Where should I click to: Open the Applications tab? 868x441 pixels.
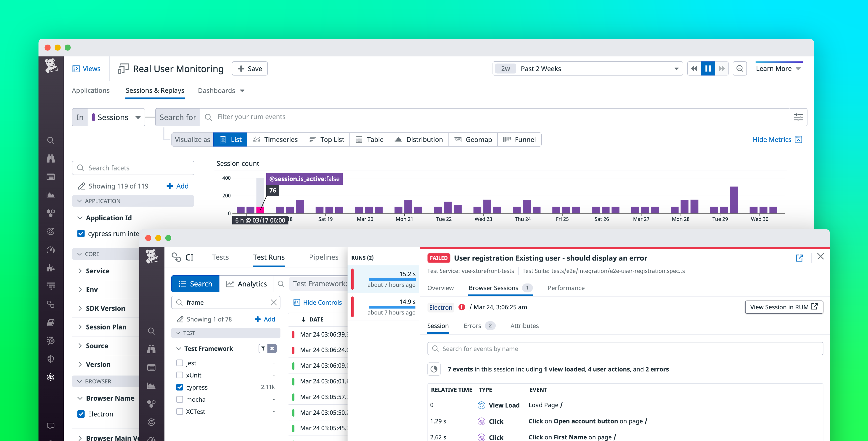tap(90, 90)
